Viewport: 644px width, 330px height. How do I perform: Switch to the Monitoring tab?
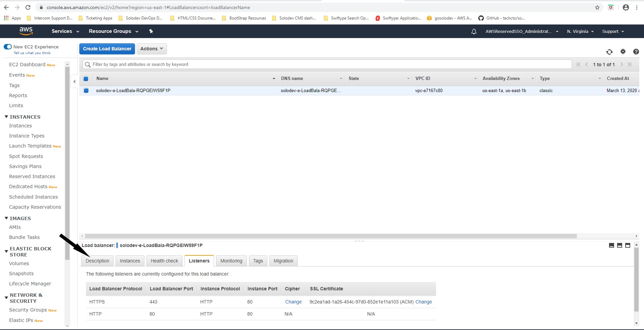click(231, 261)
